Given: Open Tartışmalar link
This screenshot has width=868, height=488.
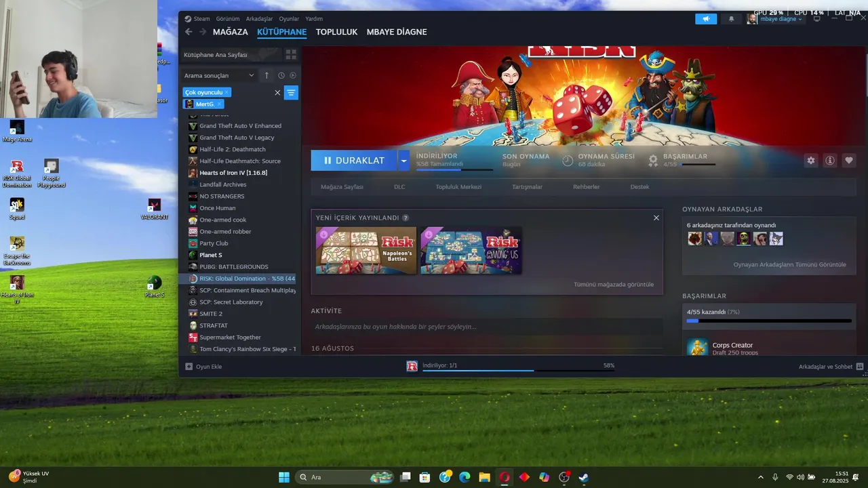Looking at the screenshot, I should pos(527,187).
